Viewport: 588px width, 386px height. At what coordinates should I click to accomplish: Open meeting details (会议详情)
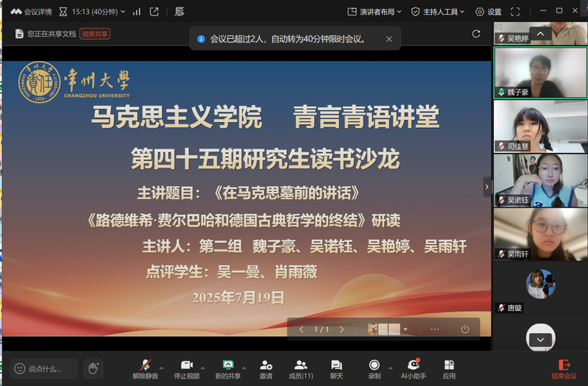pyautogui.click(x=31, y=12)
